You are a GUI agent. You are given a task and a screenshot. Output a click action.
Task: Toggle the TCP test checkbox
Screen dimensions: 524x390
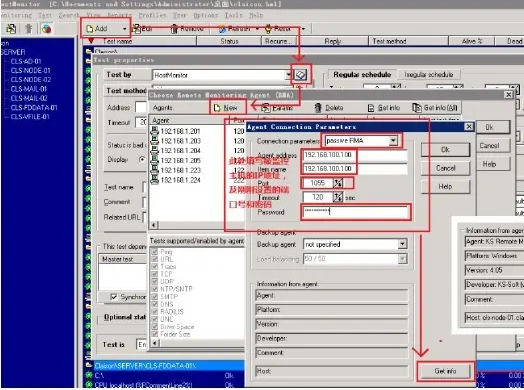click(154, 274)
